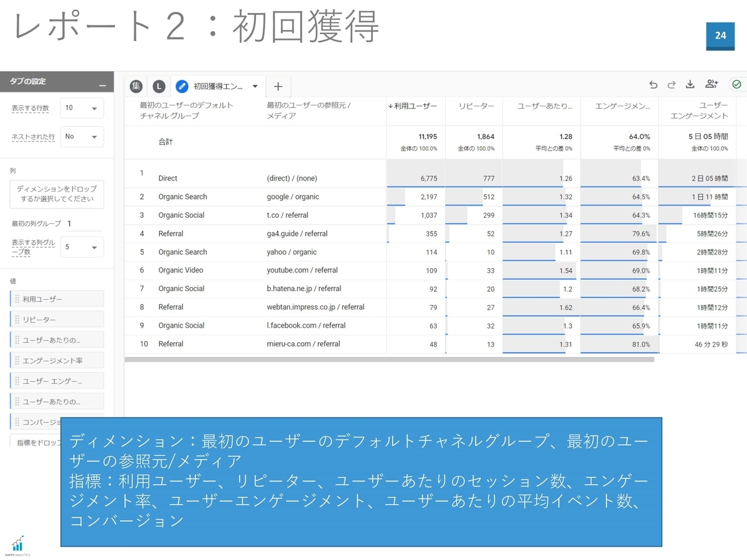Click the 6,775 users value
Viewport: 747px width, 560px height.
(428, 179)
